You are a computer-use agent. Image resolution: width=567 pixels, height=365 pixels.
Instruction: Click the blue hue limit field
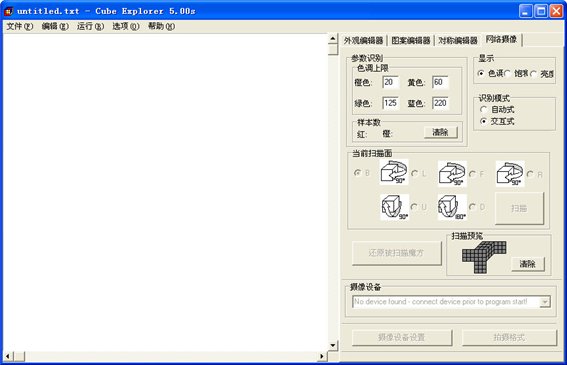coord(440,103)
